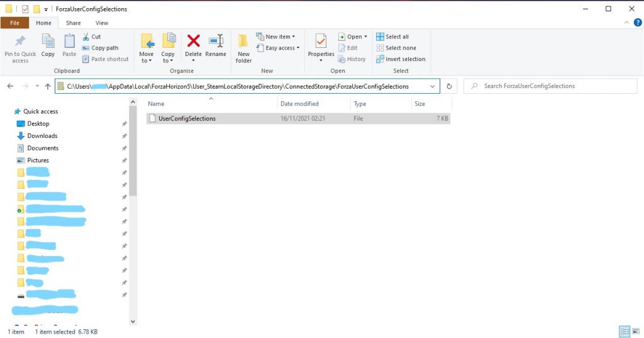
Task: Open Help with the question mark icon
Action: (638, 23)
